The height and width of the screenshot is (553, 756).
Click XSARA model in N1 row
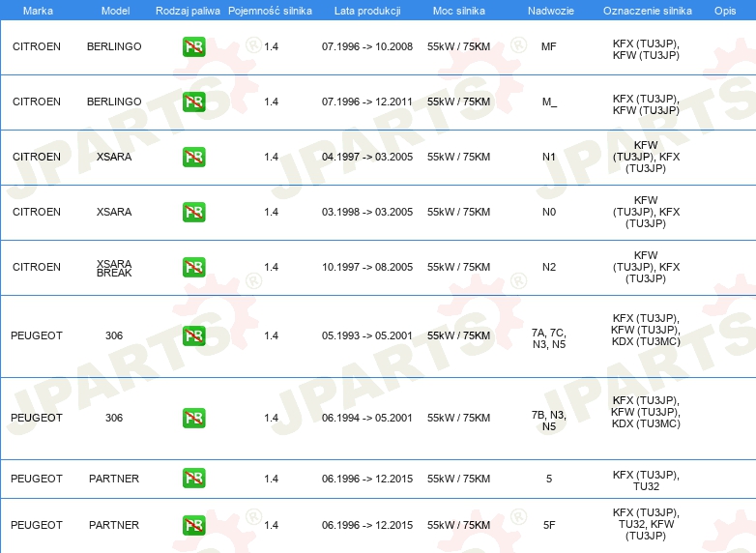pos(114,157)
